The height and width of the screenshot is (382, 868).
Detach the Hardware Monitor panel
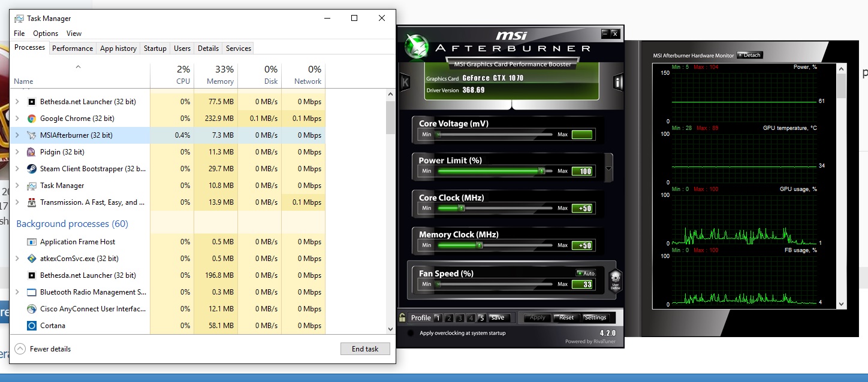pyautogui.click(x=749, y=55)
